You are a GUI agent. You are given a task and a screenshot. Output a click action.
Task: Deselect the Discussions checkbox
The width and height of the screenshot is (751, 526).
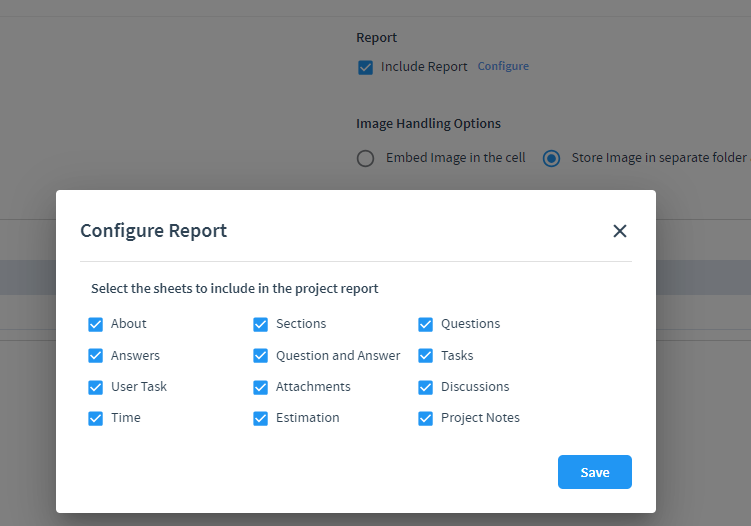tap(426, 387)
